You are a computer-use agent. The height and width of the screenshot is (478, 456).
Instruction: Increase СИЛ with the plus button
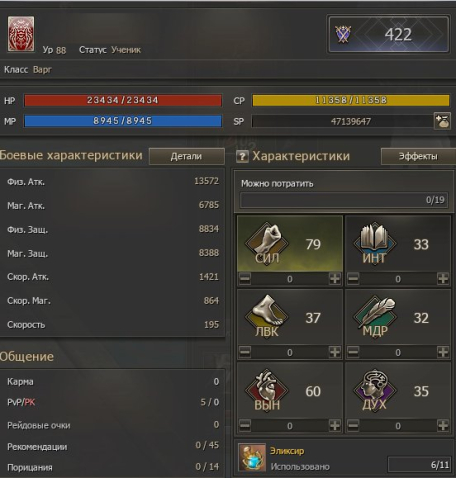tap(335, 279)
